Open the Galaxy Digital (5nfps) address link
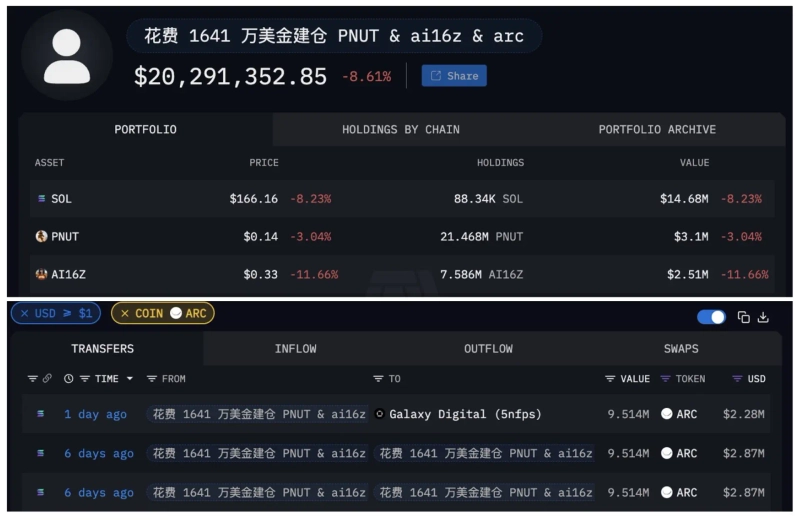Viewport: 800px width, 520px height. coord(464,414)
